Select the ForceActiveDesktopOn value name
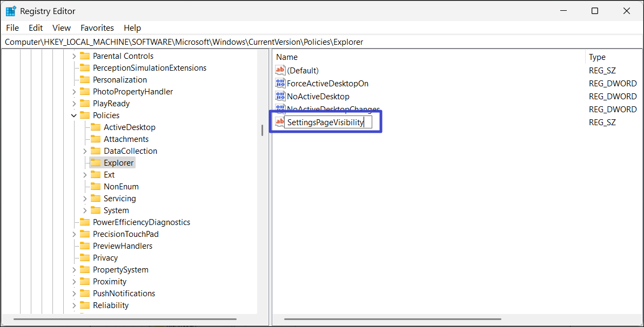This screenshot has height=327, width=644. [x=328, y=84]
